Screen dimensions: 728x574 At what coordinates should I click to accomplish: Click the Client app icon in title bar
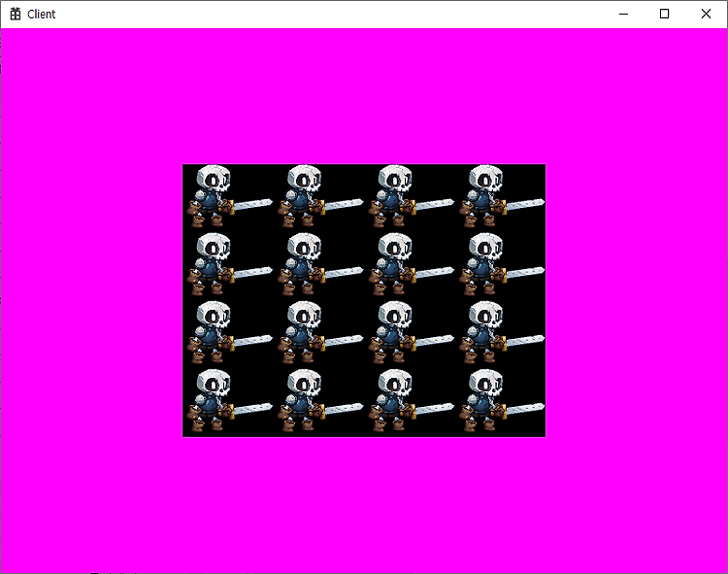coord(16,14)
